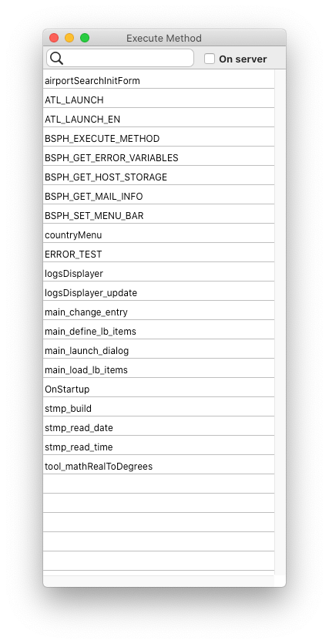Select the OnStartup method
The height and width of the screenshot is (644, 329).
pyautogui.click(x=159, y=389)
